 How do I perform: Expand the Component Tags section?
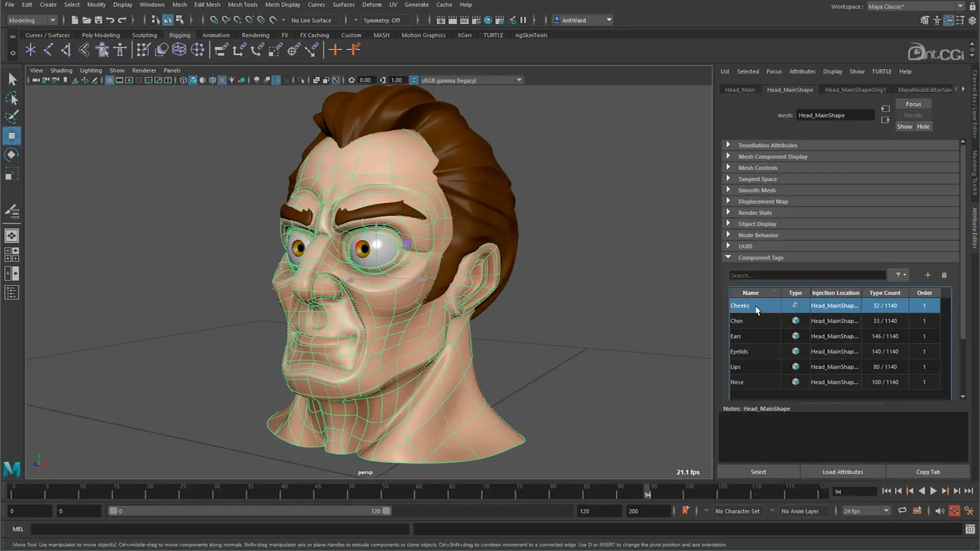pyautogui.click(x=728, y=257)
